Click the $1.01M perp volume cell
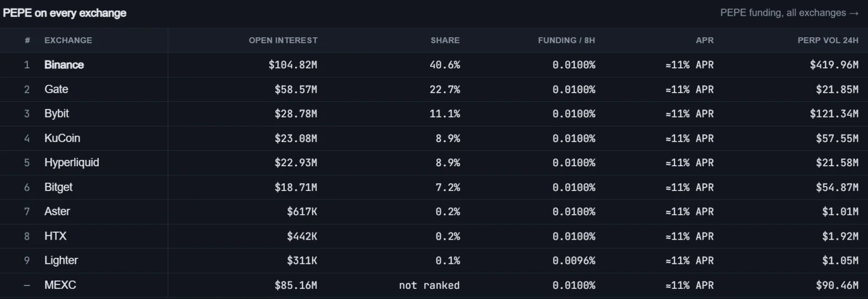The height and width of the screenshot is (299, 868). pyautogui.click(x=840, y=211)
